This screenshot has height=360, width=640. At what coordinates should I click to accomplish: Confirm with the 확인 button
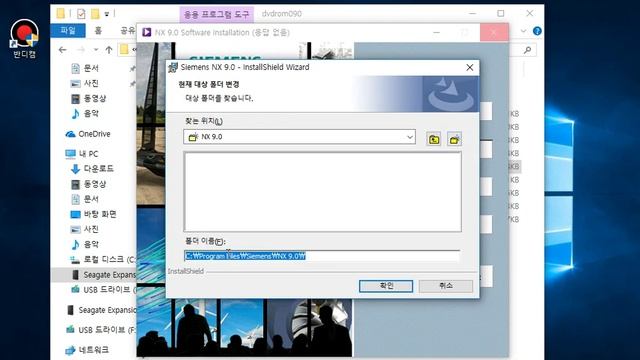click(386, 286)
